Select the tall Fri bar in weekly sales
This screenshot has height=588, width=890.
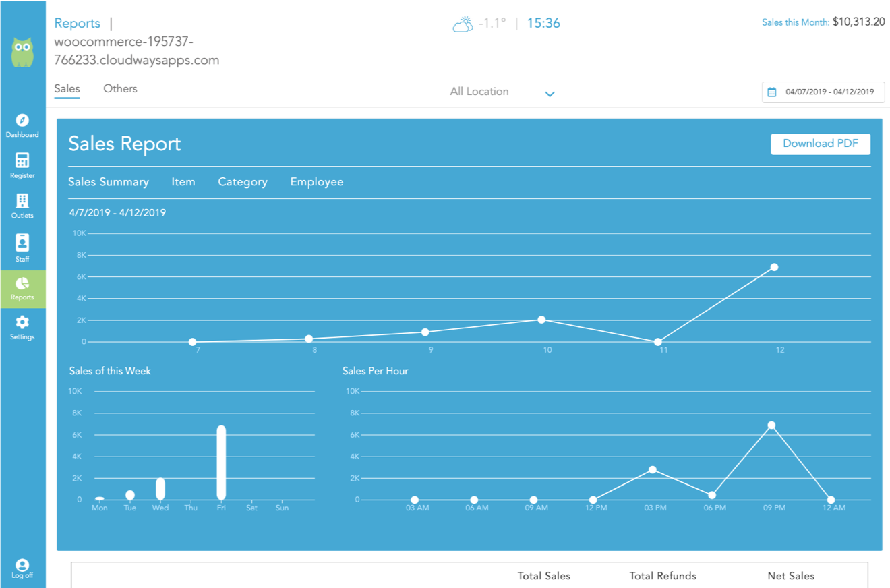coord(221,463)
